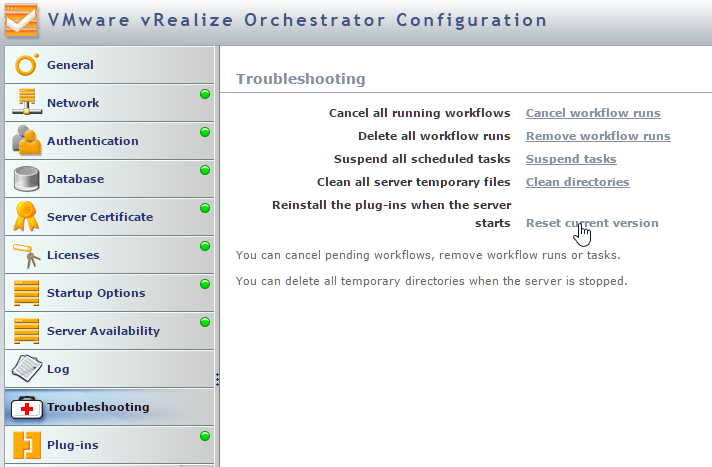712x467 pixels.
Task: Click the VMware vRealize Orchestrator logo
Action: pos(20,20)
